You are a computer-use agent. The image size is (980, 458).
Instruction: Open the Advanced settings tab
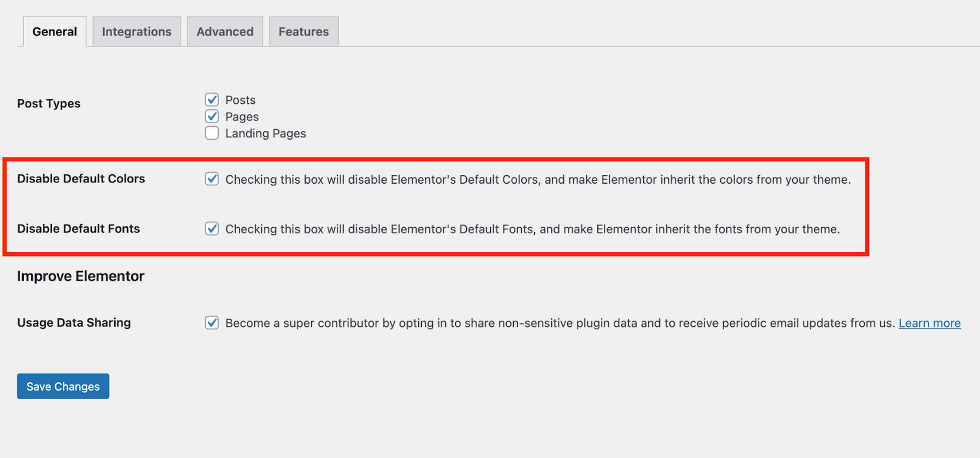pyautogui.click(x=225, y=31)
